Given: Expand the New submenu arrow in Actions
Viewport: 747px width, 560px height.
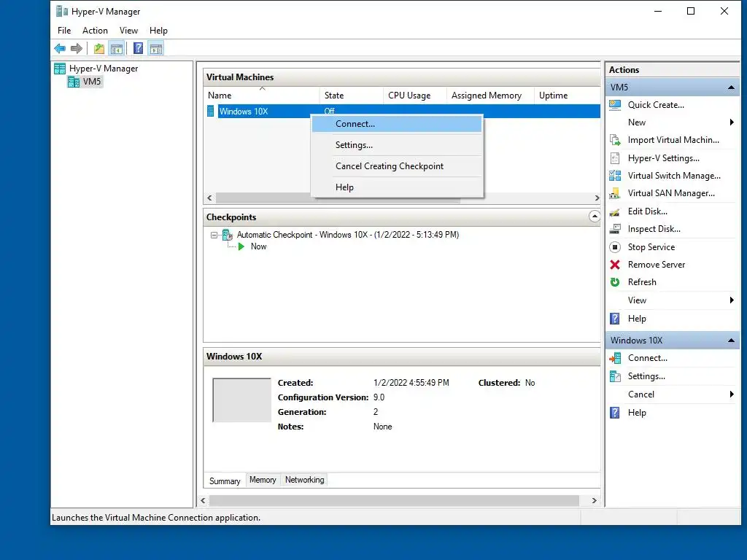Looking at the screenshot, I should (x=732, y=122).
